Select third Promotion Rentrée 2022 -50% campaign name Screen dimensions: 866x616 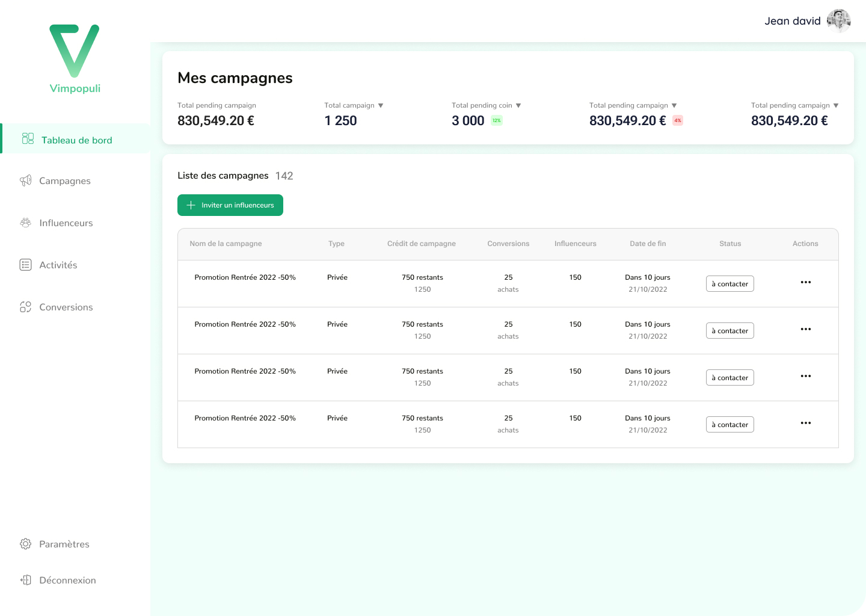tap(245, 371)
